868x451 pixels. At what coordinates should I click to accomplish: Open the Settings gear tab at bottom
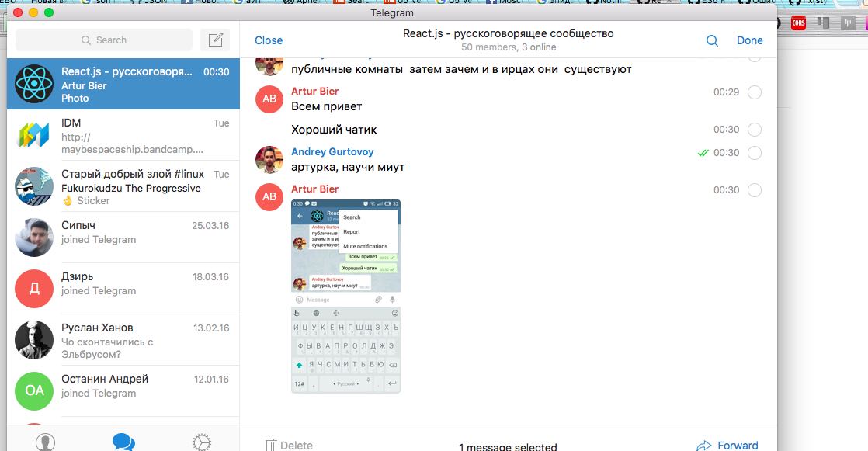tap(202, 442)
